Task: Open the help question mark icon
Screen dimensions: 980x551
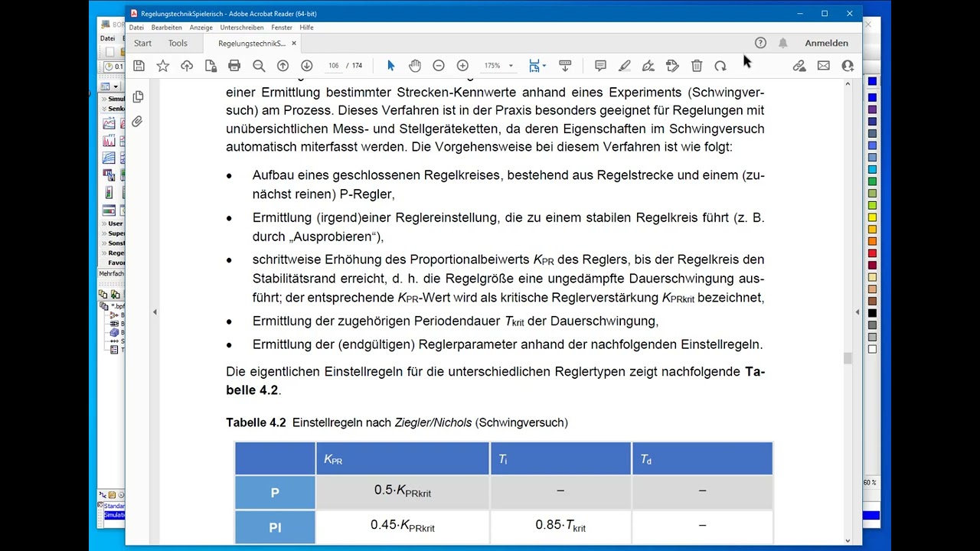Action: [760, 43]
